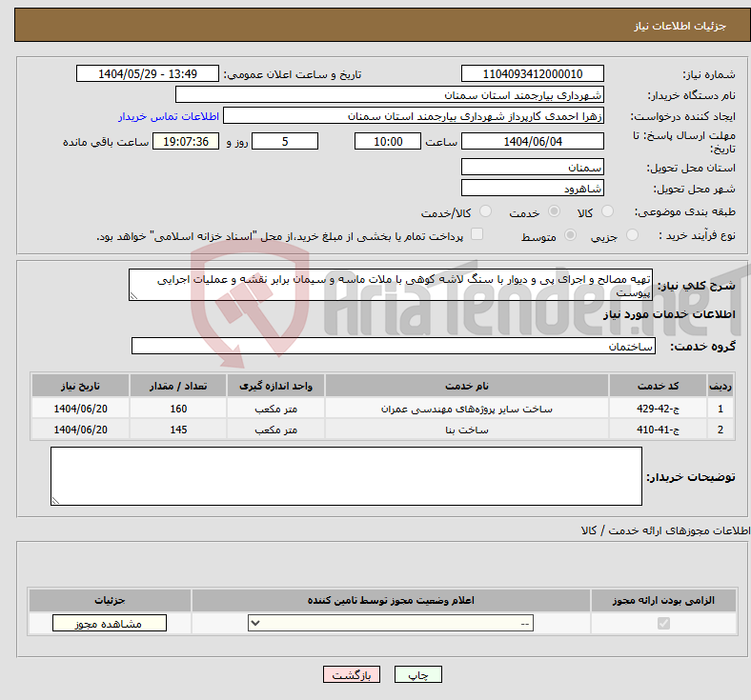Click the جزئیات column header in permits table
This screenshot has height=700, width=751.
pos(110,600)
